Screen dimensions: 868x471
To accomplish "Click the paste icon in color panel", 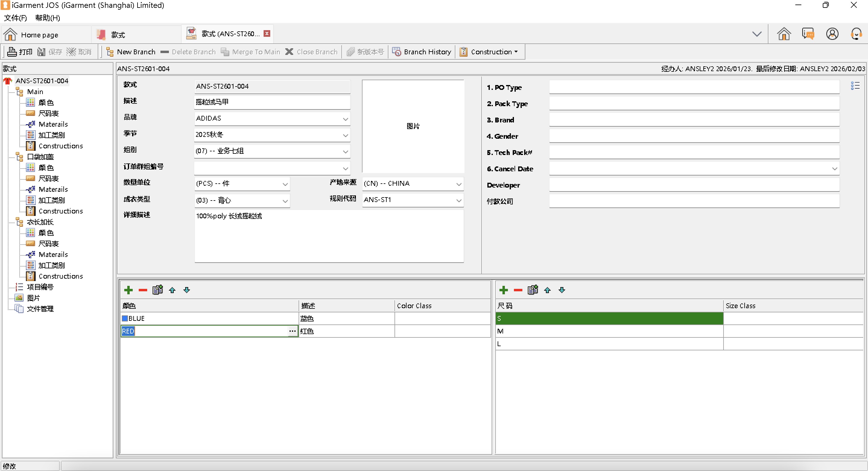I will tap(157, 290).
